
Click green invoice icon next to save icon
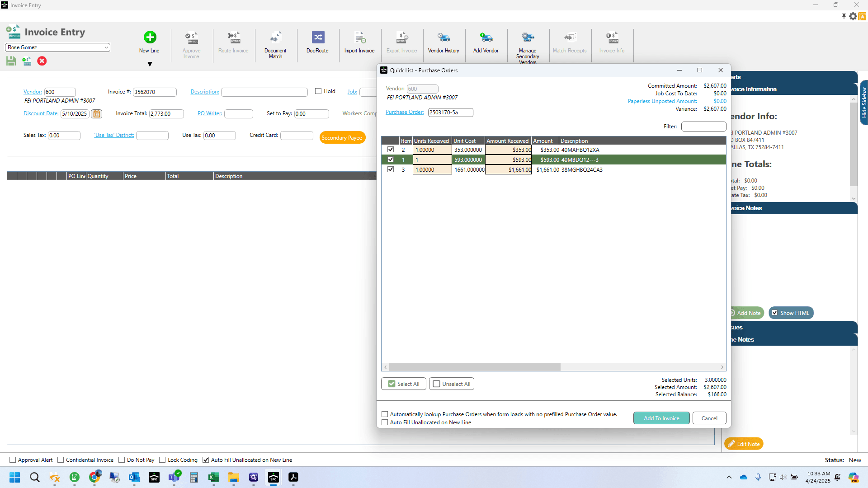pyautogui.click(x=27, y=61)
